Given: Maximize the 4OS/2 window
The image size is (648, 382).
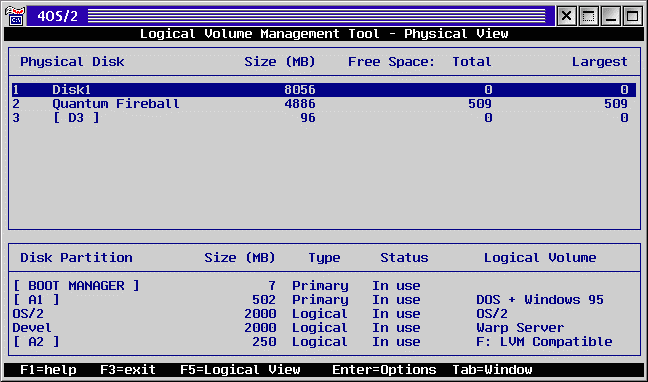Looking at the screenshot, I should 632,16.
